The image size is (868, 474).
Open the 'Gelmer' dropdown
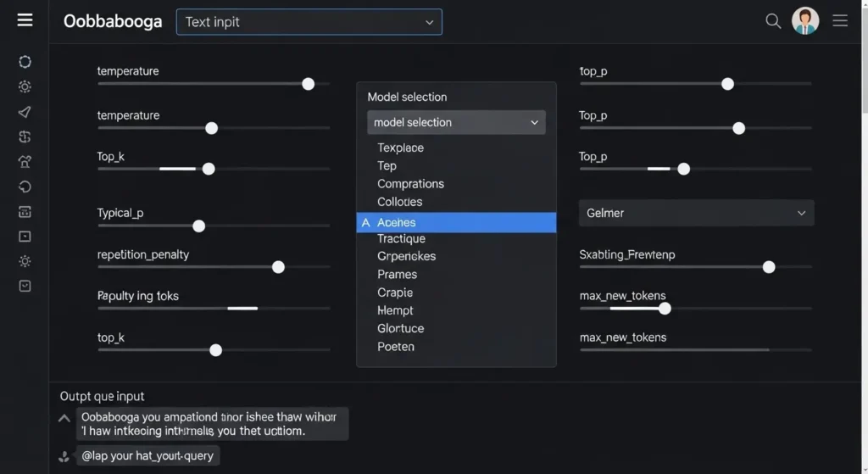coord(697,213)
